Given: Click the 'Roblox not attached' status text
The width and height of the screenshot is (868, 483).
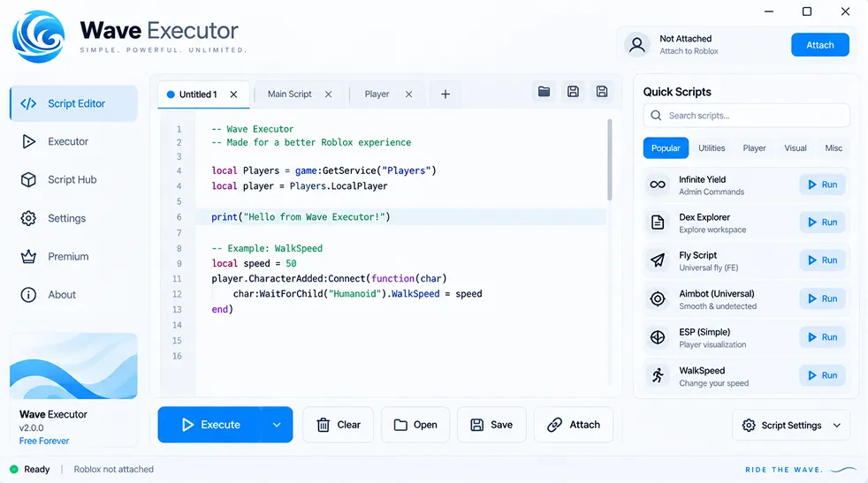Looking at the screenshot, I should [x=113, y=469].
